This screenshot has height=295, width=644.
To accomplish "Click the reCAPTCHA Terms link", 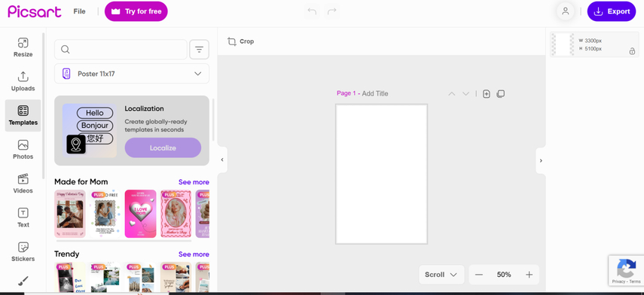I will coord(635,281).
